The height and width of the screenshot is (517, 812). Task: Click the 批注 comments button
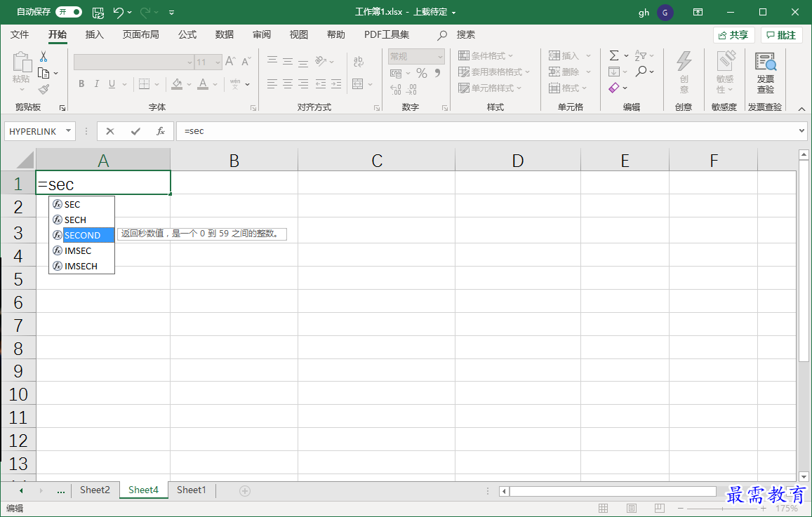781,35
